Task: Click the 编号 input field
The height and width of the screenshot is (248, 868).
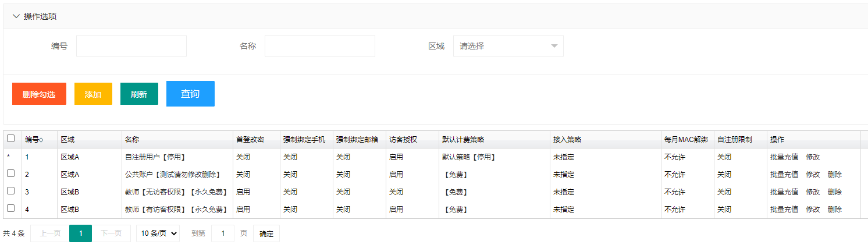Action: [131, 46]
